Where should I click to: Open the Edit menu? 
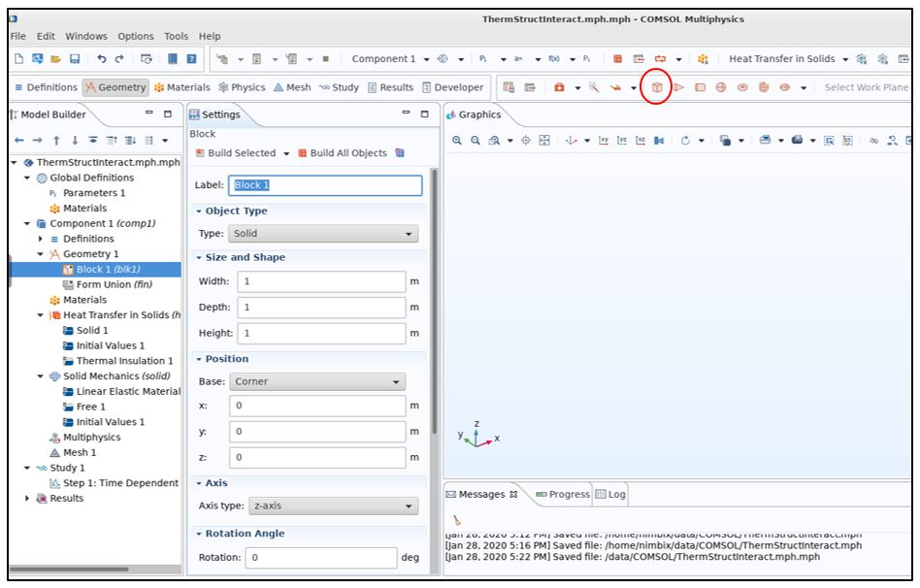point(46,36)
